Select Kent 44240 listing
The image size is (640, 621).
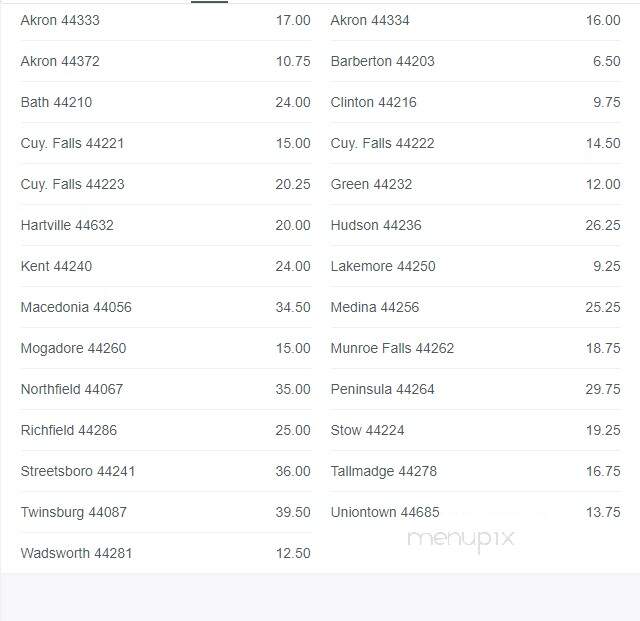[x=166, y=266]
